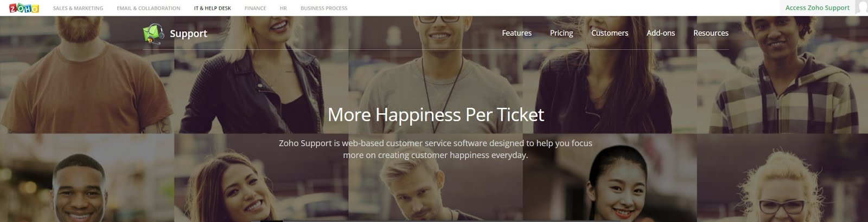Click the More Happiness Per Ticket headline

[x=436, y=115]
